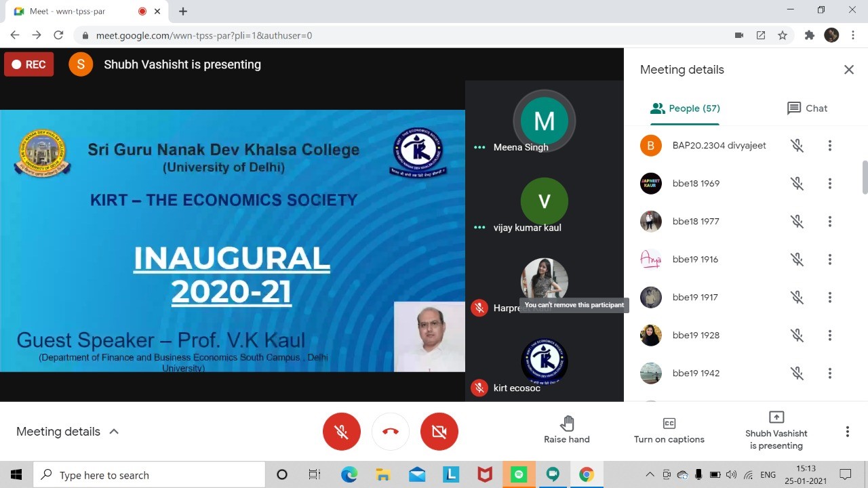Viewport: 868px width, 488px height.
Task: Open the more options menu in bottom bar
Action: tap(847, 432)
